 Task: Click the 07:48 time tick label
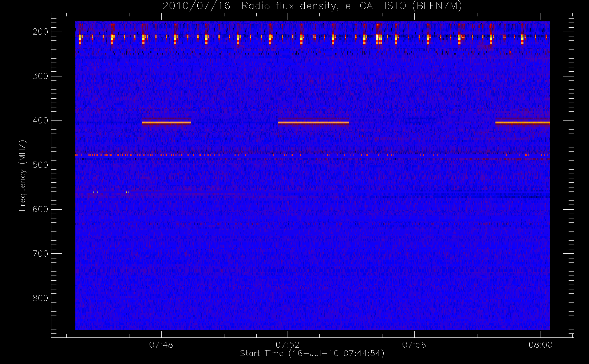161,345
